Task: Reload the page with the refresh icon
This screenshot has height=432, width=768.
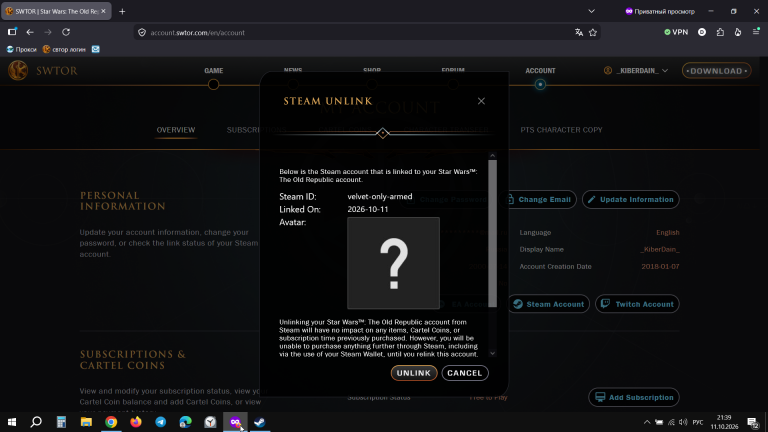Action: point(66,32)
